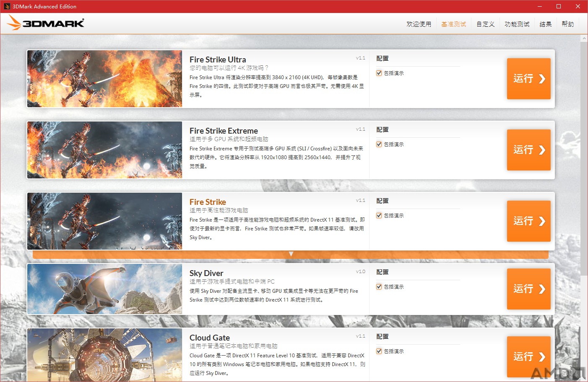
Task: Select the orange Fire Strike title
Action: coord(208,202)
